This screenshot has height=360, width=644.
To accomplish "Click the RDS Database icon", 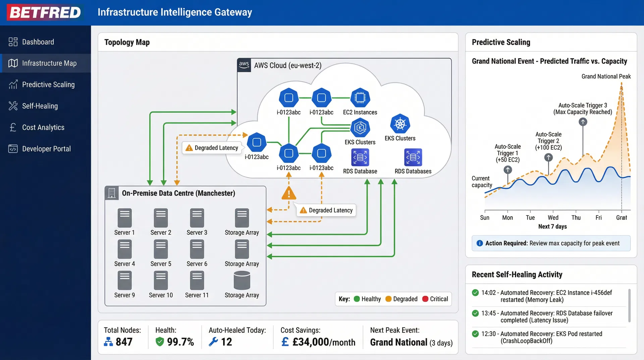I will click(360, 157).
